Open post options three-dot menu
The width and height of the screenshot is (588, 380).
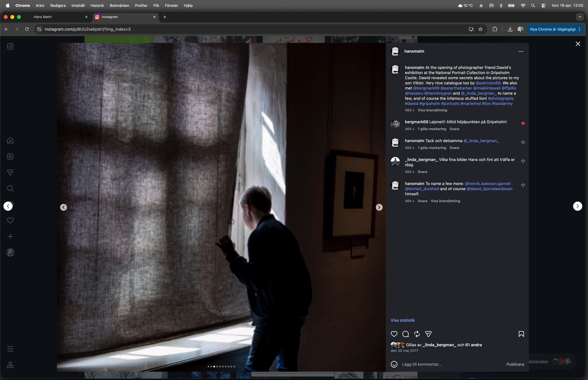pyautogui.click(x=521, y=52)
